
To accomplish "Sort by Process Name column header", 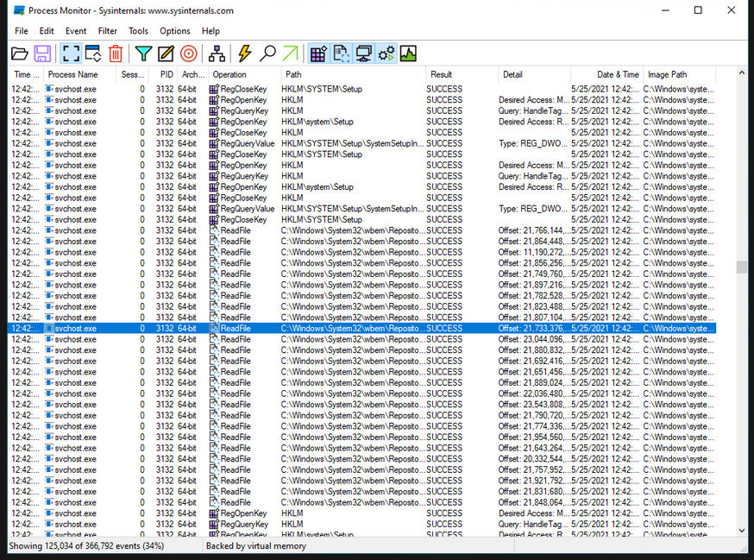I will 80,74.
